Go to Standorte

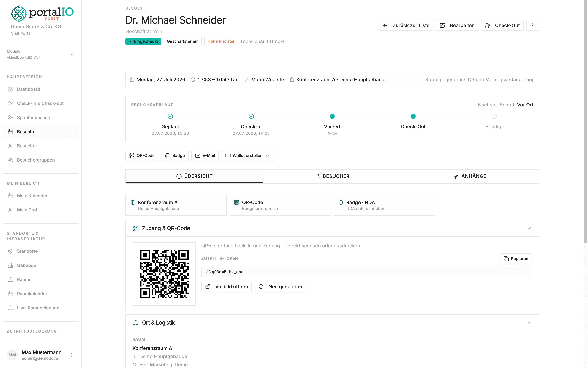tap(40, 251)
